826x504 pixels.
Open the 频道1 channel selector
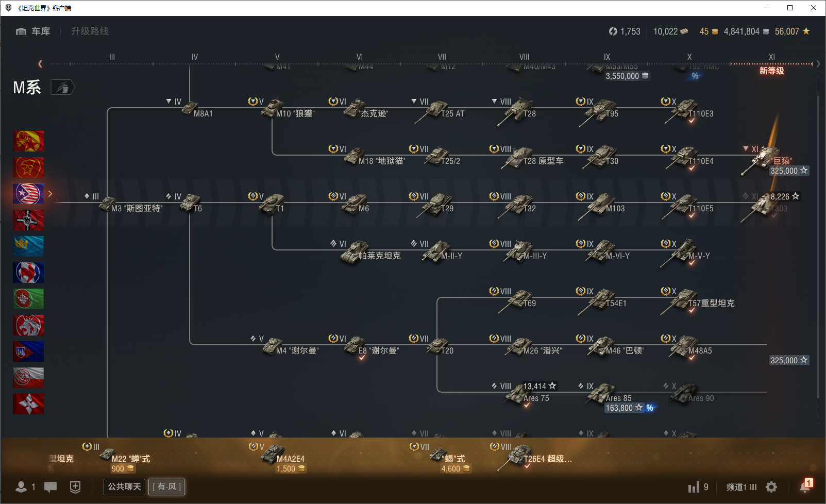741,487
